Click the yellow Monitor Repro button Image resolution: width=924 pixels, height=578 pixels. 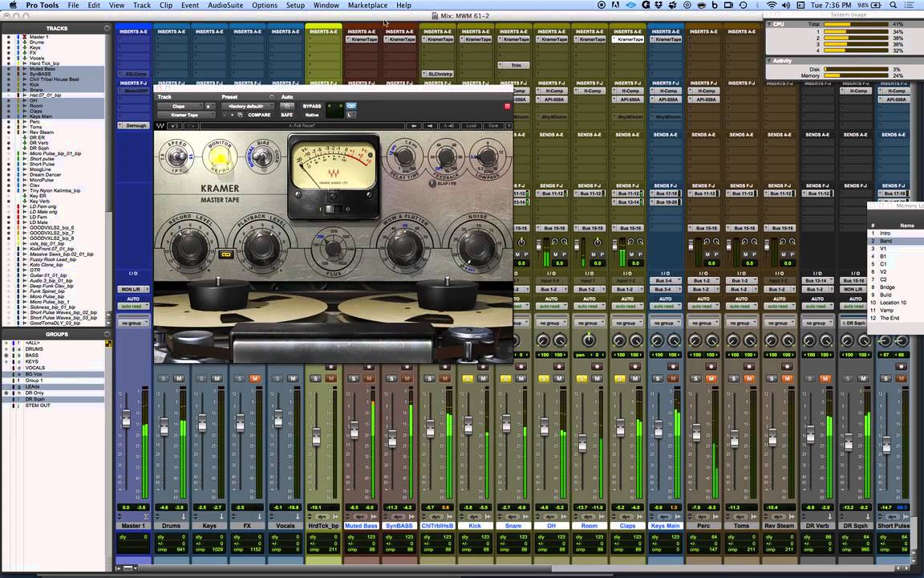(x=219, y=157)
